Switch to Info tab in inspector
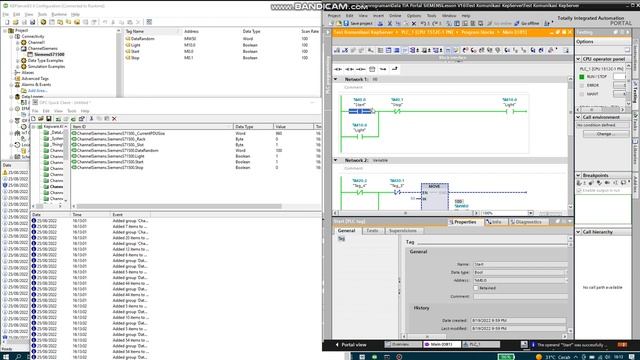This screenshot has height=360, width=640. click(x=495, y=222)
